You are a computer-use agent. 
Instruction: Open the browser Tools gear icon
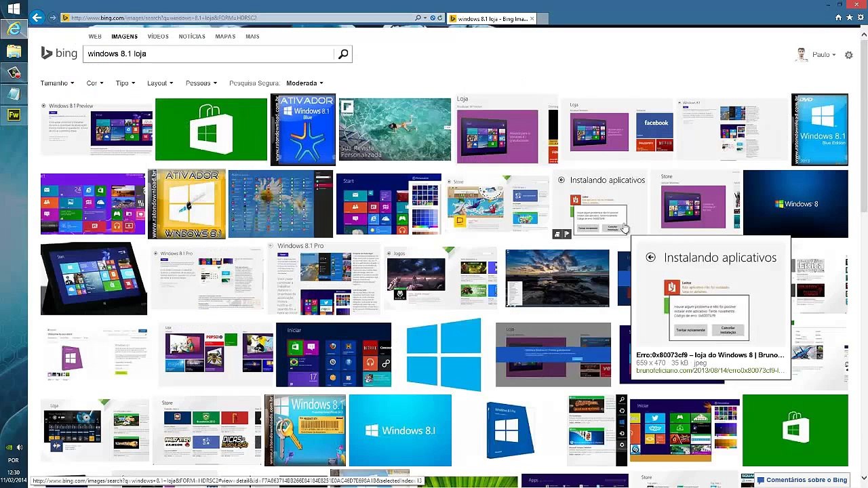861,18
